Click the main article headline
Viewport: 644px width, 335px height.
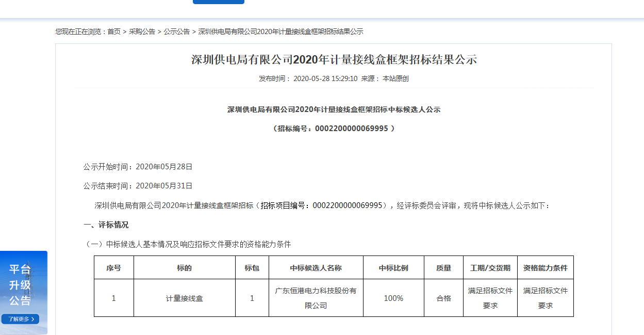[x=334, y=59]
